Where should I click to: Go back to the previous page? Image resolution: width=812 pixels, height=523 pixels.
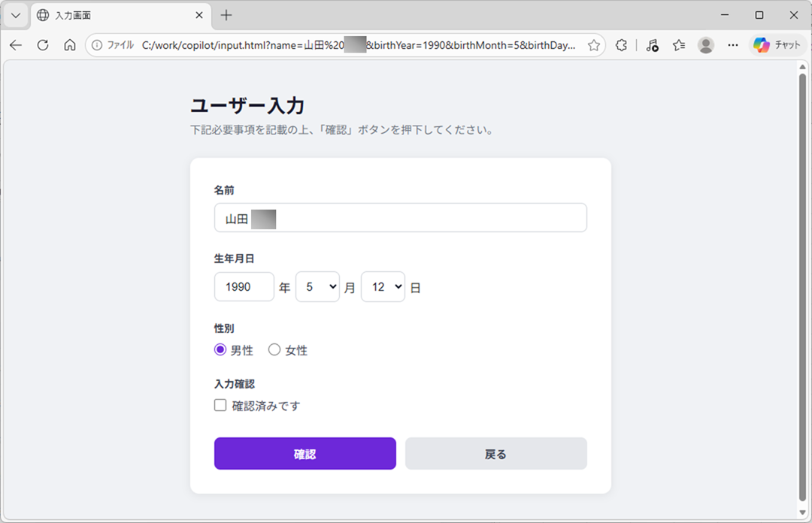click(16, 45)
